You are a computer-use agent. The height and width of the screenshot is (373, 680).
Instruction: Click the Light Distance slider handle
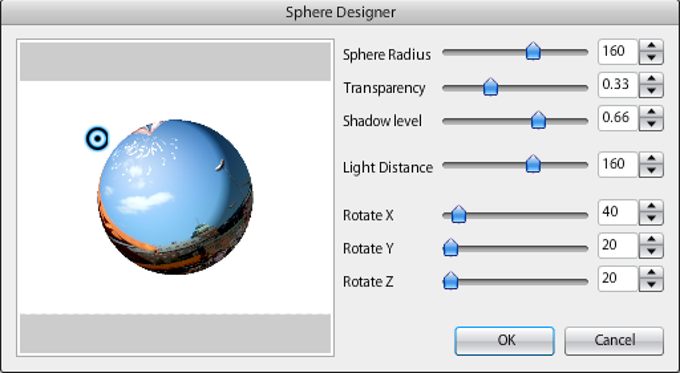tap(533, 164)
